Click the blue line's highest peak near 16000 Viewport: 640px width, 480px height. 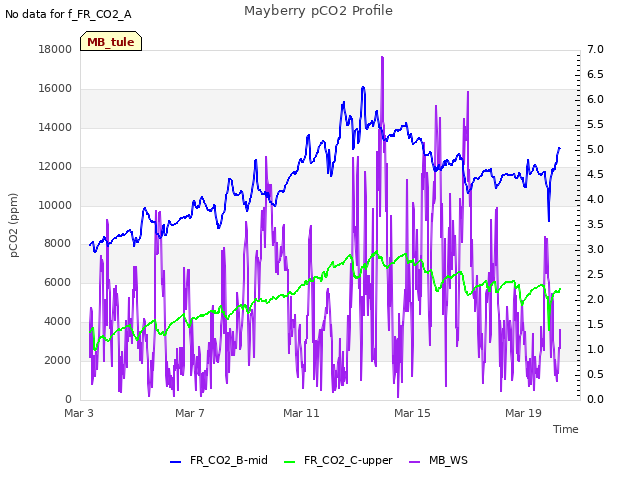point(363,88)
